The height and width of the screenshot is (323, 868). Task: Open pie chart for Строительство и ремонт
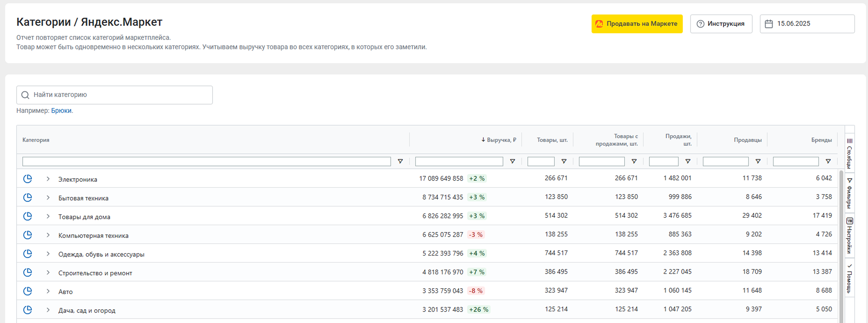tap(28, 272)
